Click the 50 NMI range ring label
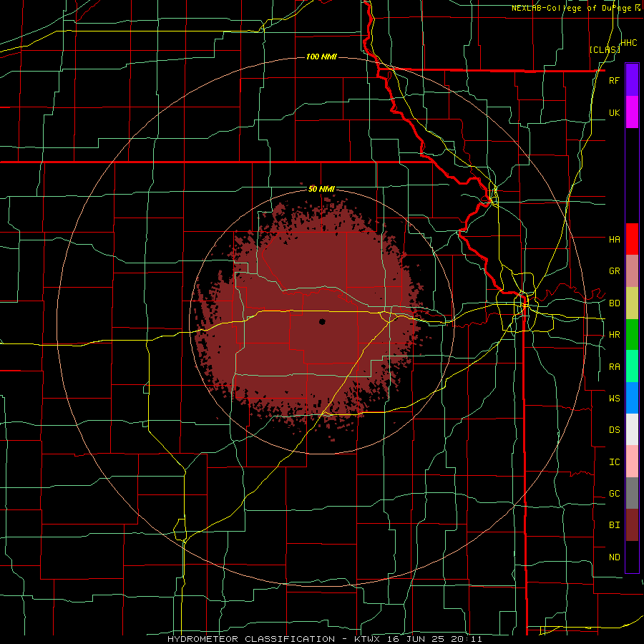This screenshot has height=644, width=644. coord(321,189)
